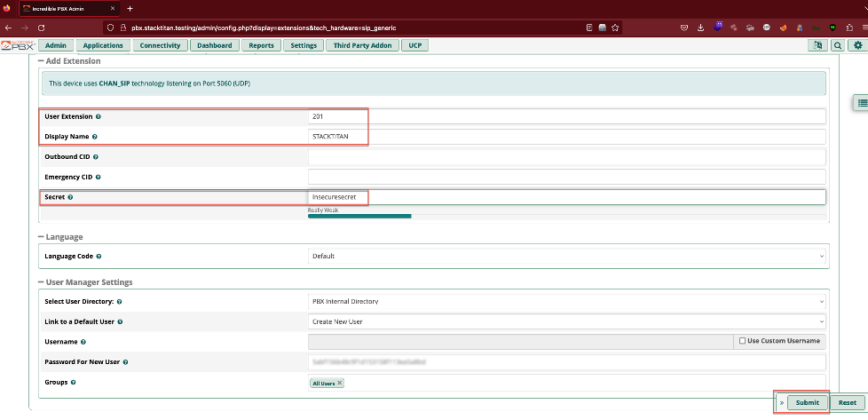868x420 pixels.
Task: Open Firefox reader view icon
Action: 590,28
